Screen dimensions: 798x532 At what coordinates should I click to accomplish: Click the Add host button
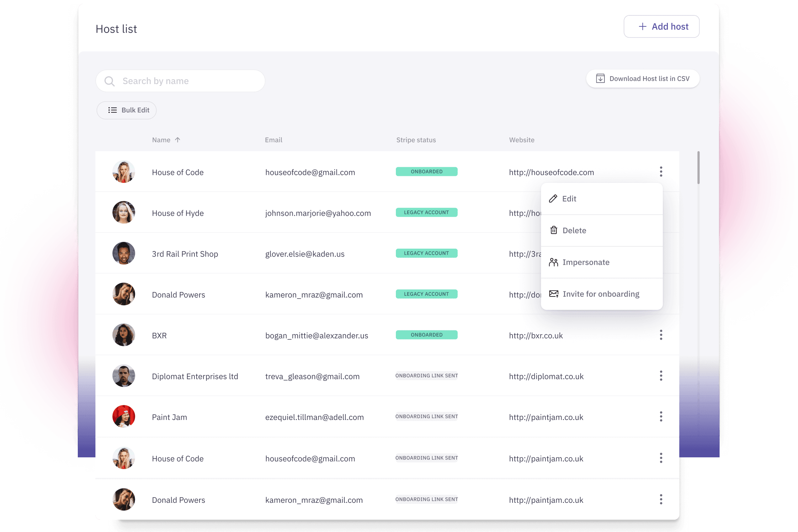click(x=661, y=26)
